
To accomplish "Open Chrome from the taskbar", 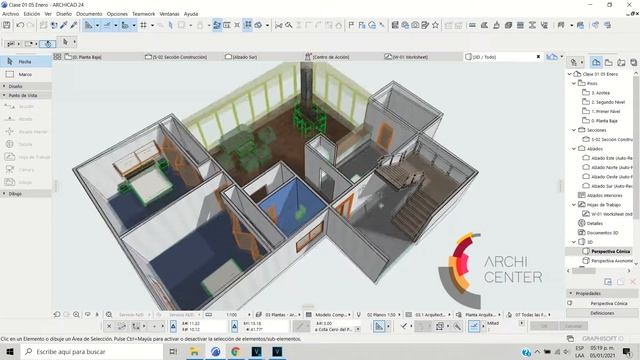I will point(235,351).
